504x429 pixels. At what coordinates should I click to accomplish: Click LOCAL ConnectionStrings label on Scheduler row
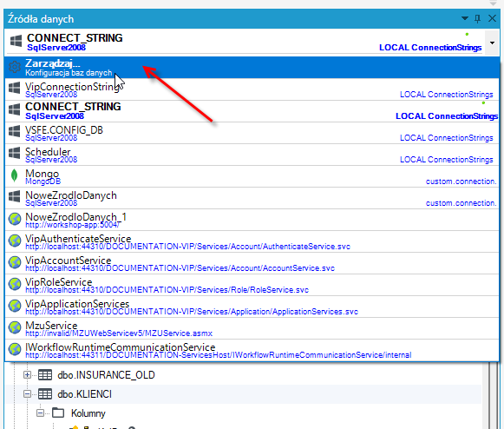point(447,160)
